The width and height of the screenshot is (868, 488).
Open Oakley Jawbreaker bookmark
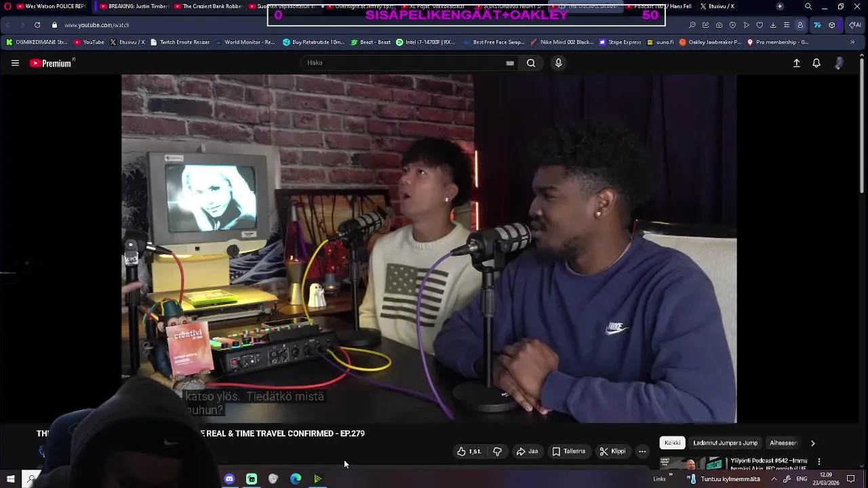(710, 42)
